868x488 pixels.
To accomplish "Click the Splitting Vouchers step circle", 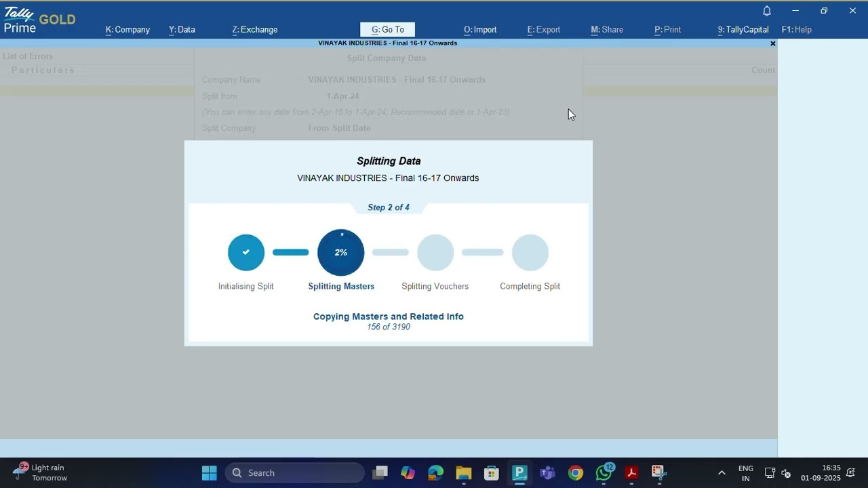I will tap(435, 252).
